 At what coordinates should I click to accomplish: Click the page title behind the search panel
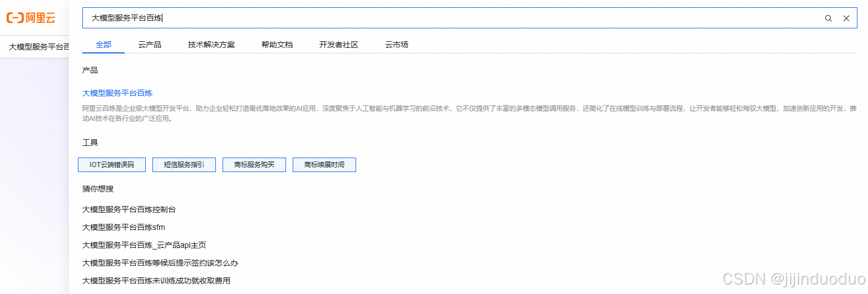tap(39, 47)
